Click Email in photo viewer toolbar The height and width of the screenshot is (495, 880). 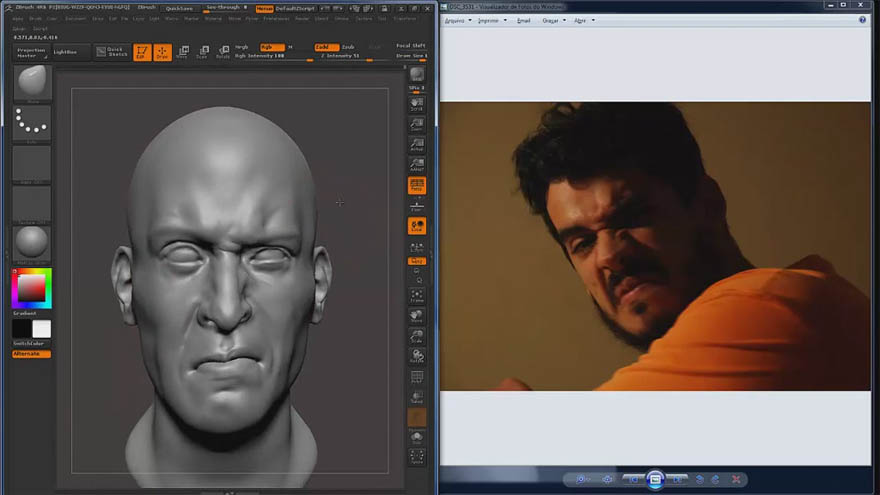[x=523, y=21]
